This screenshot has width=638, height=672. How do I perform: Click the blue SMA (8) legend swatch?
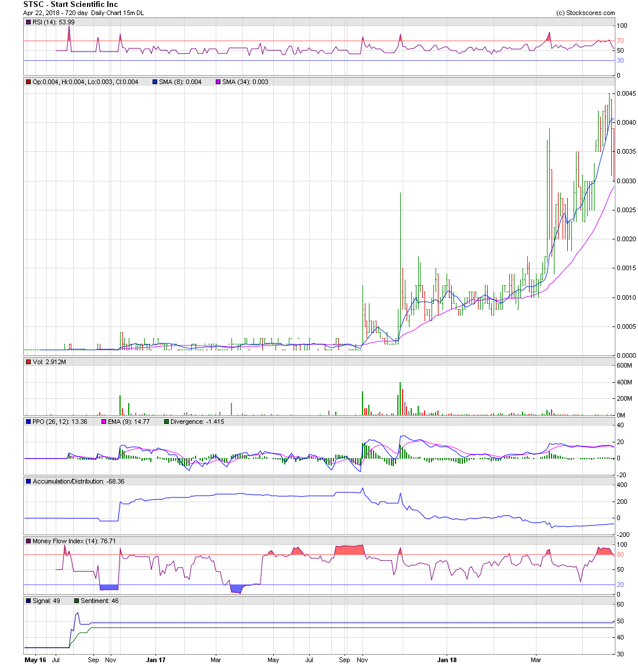coord(155,82)
